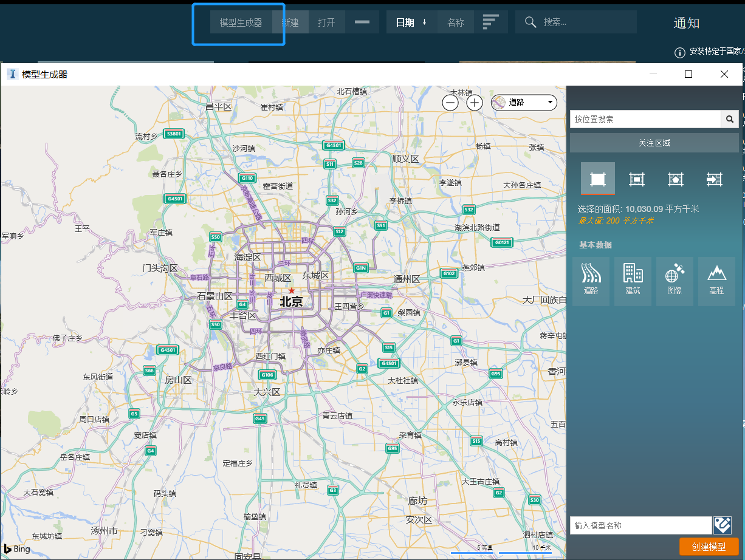Toggle the 高程 (elevation) base data layer
The width and height of the screenshot is (745, 560).
716,281
